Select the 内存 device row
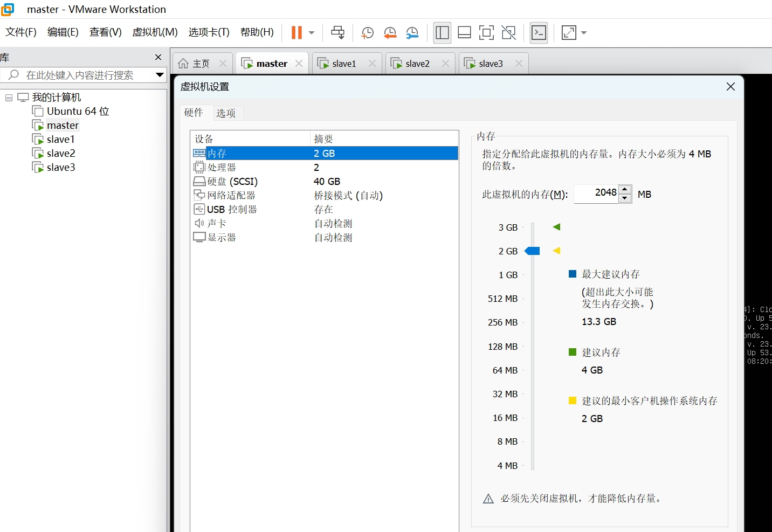 (325, 153)
